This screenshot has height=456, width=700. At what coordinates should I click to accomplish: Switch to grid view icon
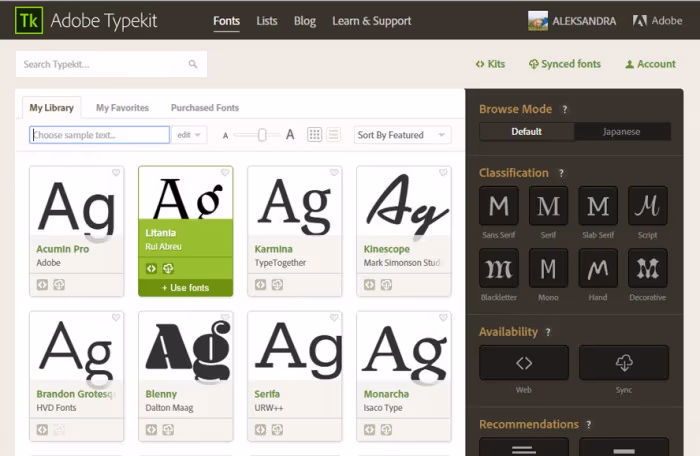pyautogui.click(x=314, y=134)
